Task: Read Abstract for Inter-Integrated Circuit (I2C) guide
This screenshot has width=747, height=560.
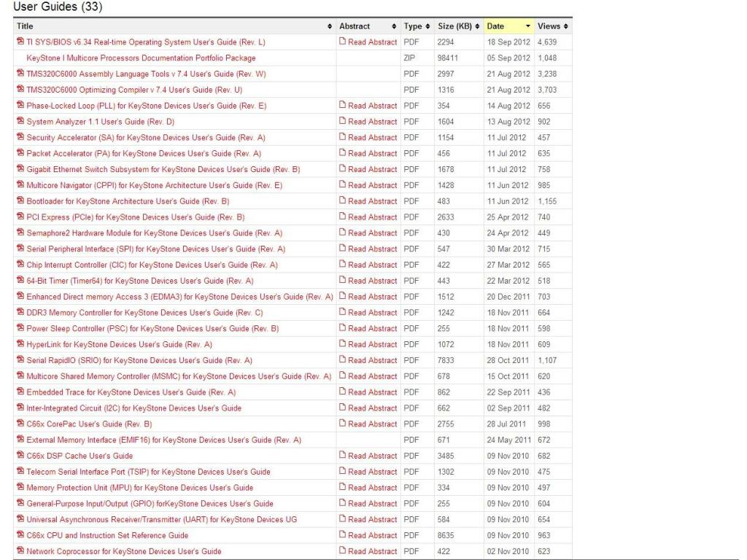Action: 373,408
